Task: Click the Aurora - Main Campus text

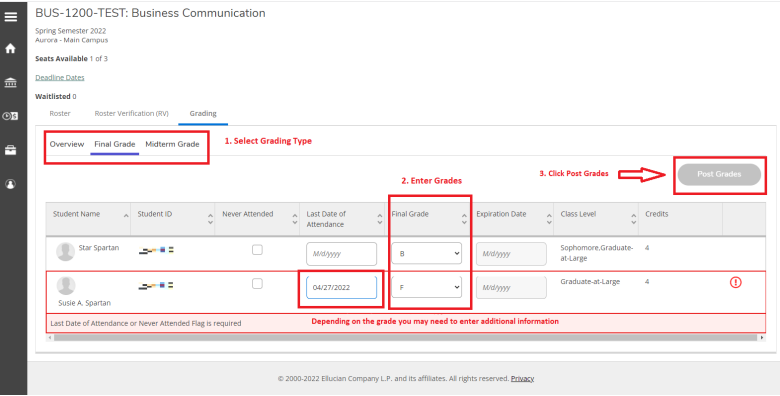Action: click(72, 40)
